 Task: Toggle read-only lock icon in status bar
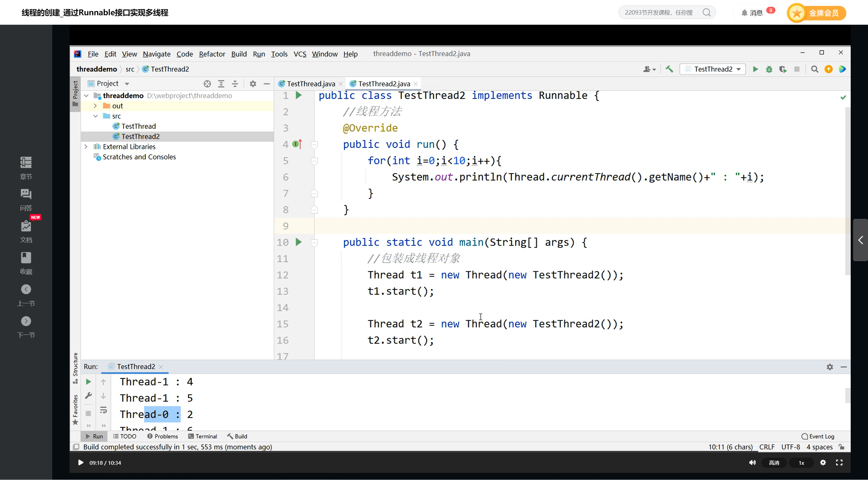tap(842, 447)
